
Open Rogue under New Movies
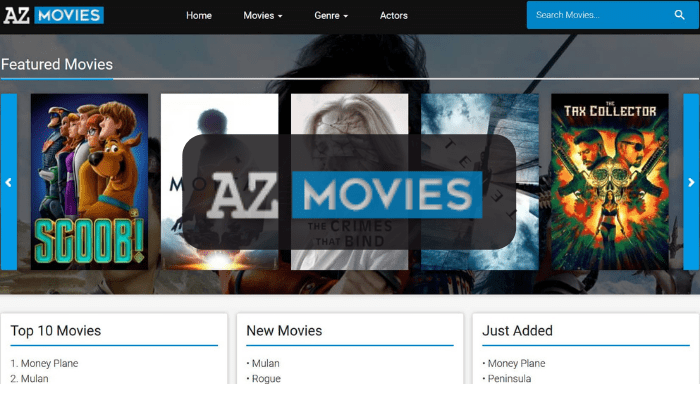point(266,379)
